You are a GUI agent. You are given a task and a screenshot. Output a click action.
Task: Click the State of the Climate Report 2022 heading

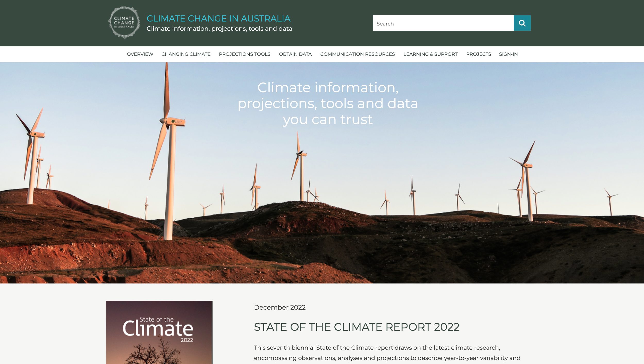pyautogui.click(x=357, y=327)
